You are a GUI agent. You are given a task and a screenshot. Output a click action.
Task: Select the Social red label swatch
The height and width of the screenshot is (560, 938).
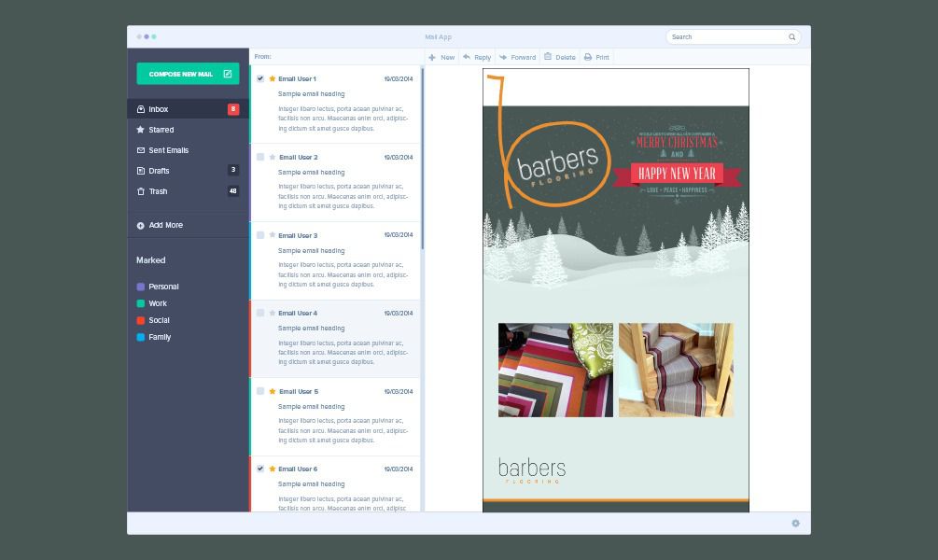pos(141,320)
